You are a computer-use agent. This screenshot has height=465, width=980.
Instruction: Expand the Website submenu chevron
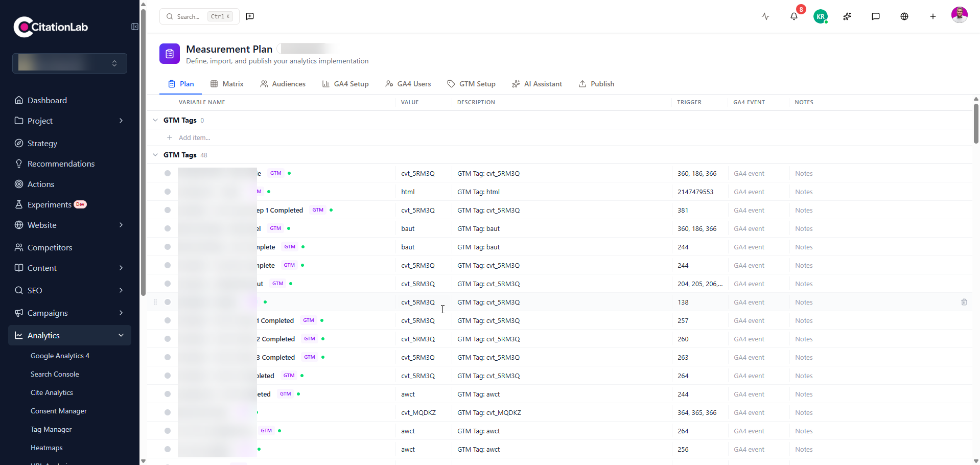(121, 225)
